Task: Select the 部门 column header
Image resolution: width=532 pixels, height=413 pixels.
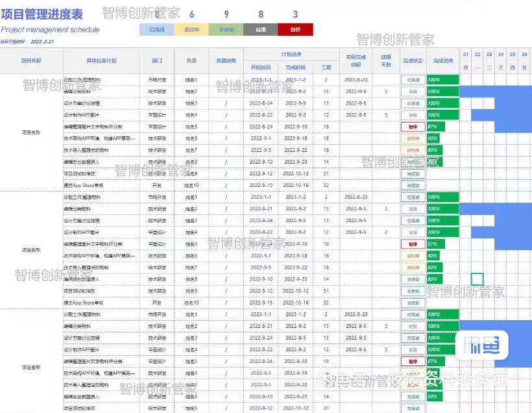Action: [157, 61]
